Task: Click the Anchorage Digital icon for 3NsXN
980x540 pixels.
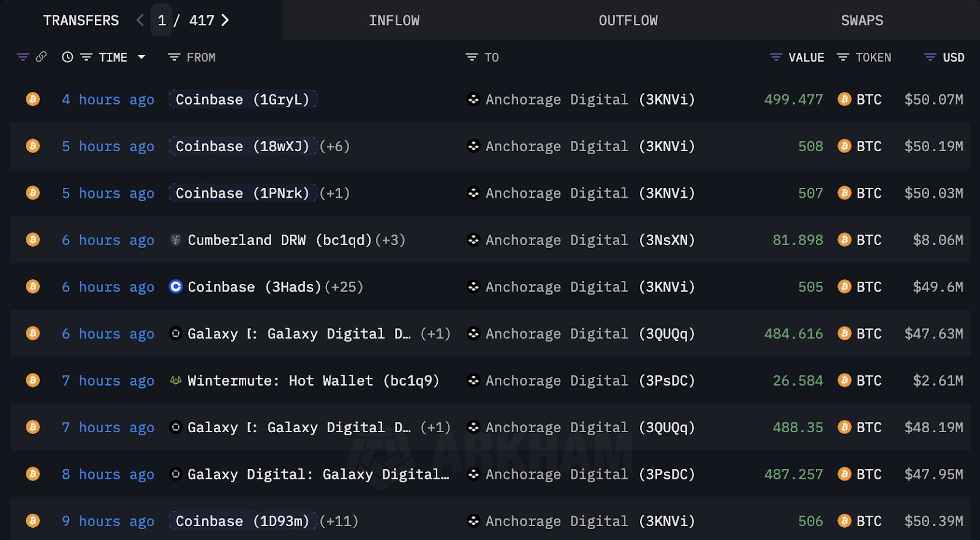Action: coord(473,240)
